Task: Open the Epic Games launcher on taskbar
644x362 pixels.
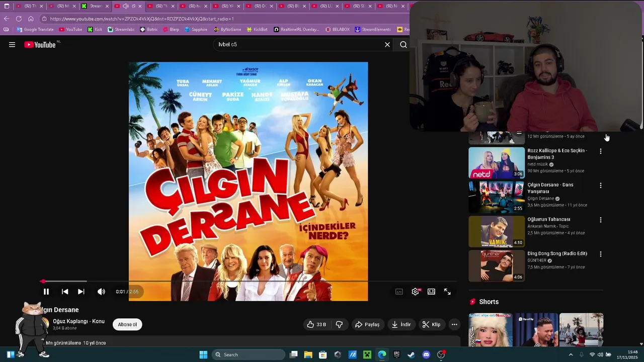Action: pos(396,354)
